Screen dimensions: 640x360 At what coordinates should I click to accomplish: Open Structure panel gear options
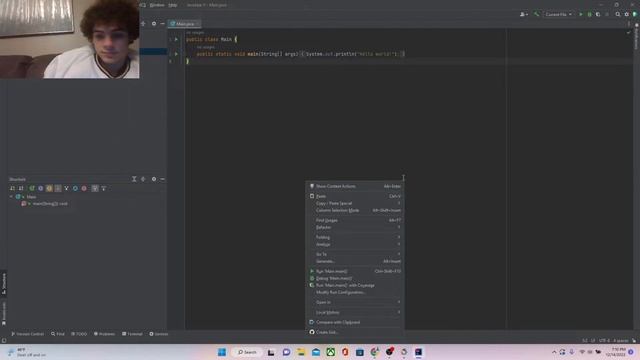point(154,179)
